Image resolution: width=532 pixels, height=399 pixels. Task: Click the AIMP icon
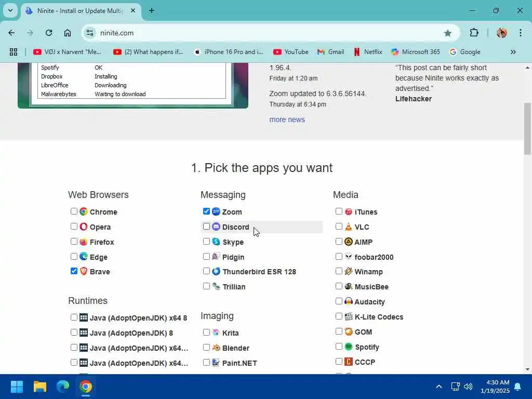pyautogui.click(x=349, y=242)
